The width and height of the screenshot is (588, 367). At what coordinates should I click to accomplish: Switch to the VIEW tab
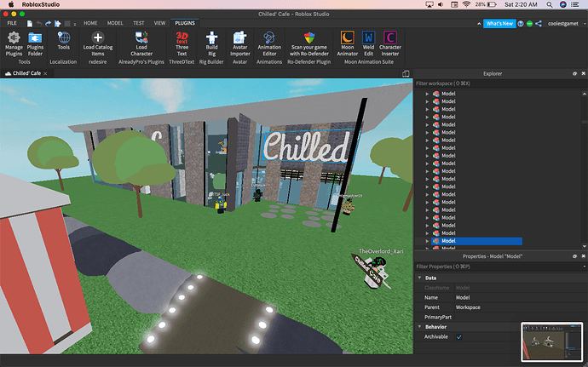pyautogui.click(x=159, y=23)
